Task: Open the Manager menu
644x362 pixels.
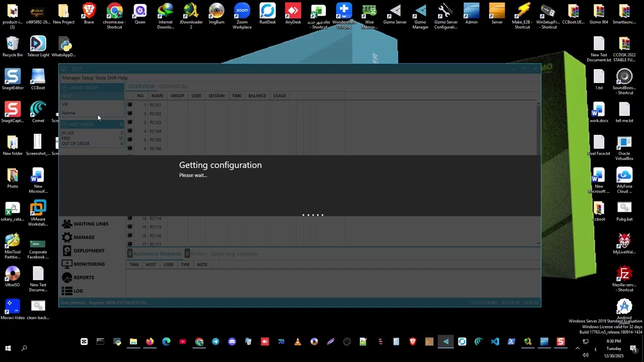Action: 71,78
